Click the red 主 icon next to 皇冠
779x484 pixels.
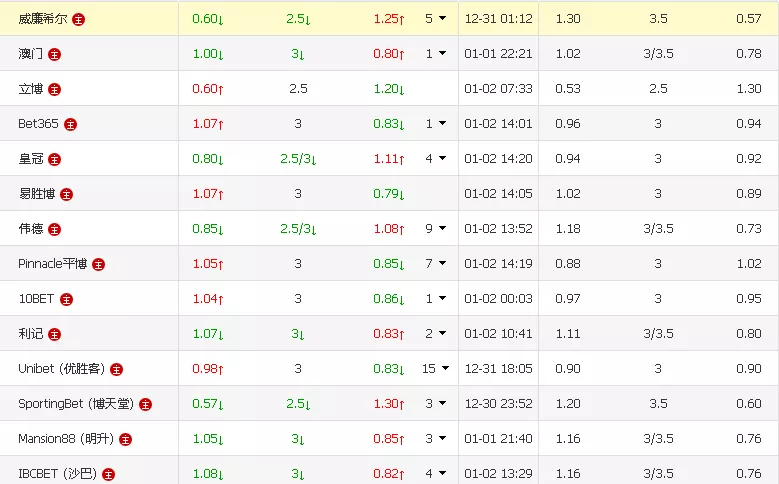coord(54,159)
